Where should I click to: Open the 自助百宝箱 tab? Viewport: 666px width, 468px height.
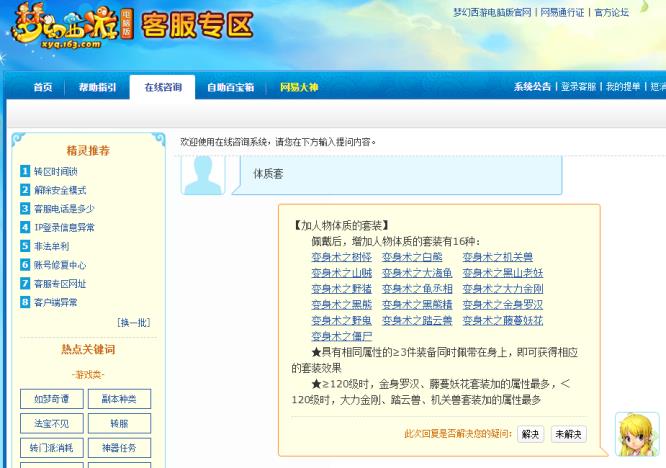[x=231, y=87]
